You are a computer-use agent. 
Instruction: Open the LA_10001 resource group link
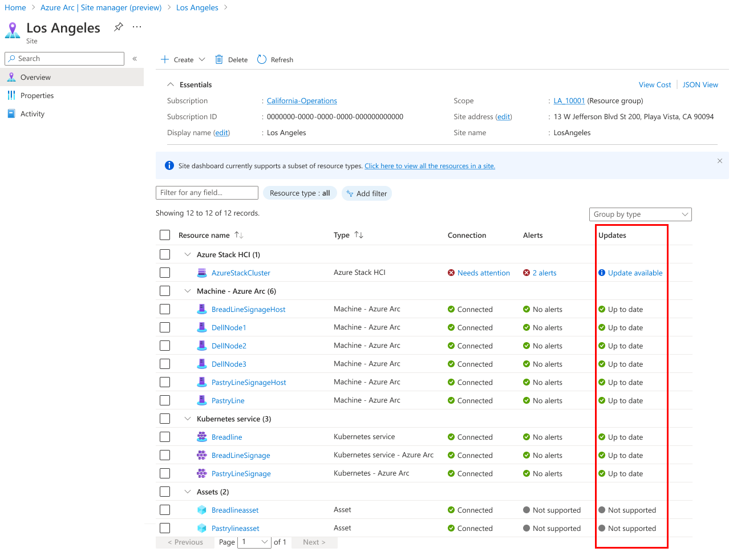pos(569,100)
